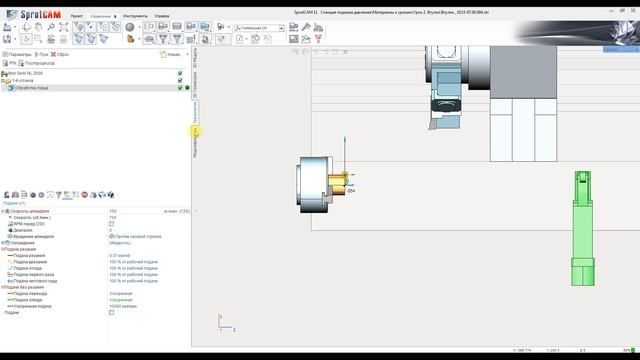Click the УПК button

coord(9,63)
